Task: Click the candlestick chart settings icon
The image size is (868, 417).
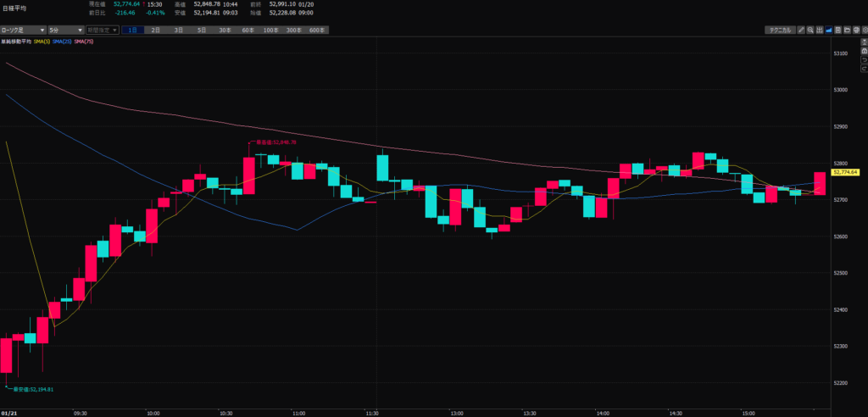Action: [821, 30]
